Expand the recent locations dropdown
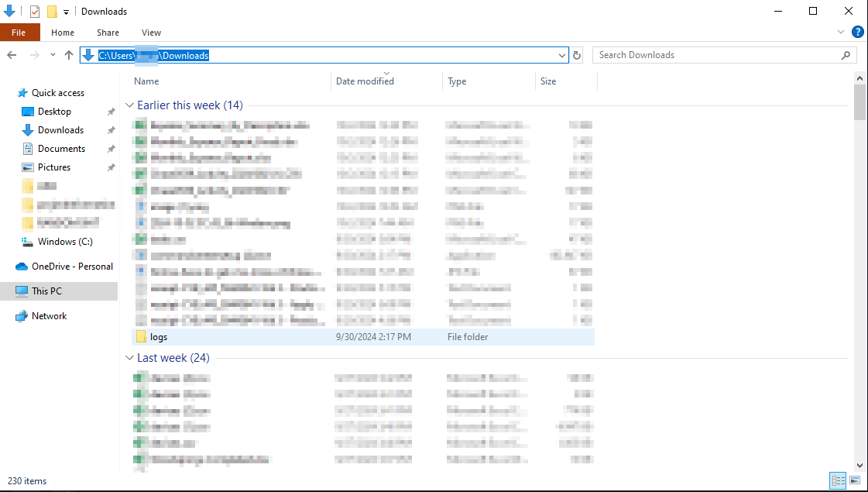Viewport: 868px width, 492px height. click(53, 55)
